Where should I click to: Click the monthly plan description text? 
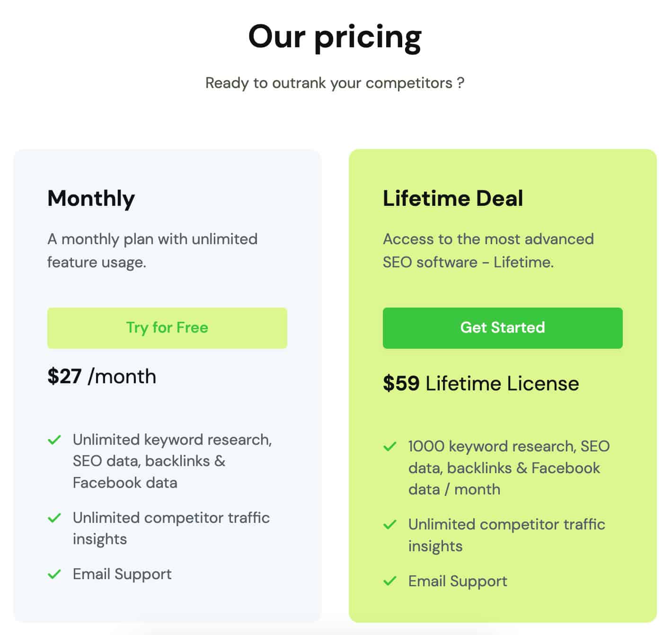[152, 250]
